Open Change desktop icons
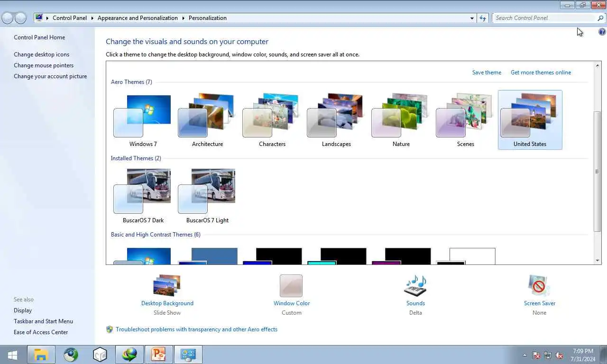The width and height of the screenshot is (607, 364). (41, 55)
